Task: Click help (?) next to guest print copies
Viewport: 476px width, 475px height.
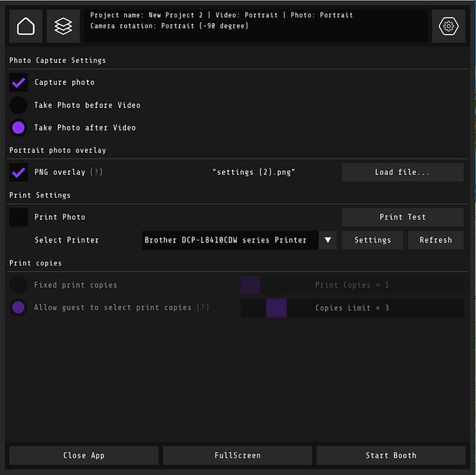Action: tap(203, 308)
